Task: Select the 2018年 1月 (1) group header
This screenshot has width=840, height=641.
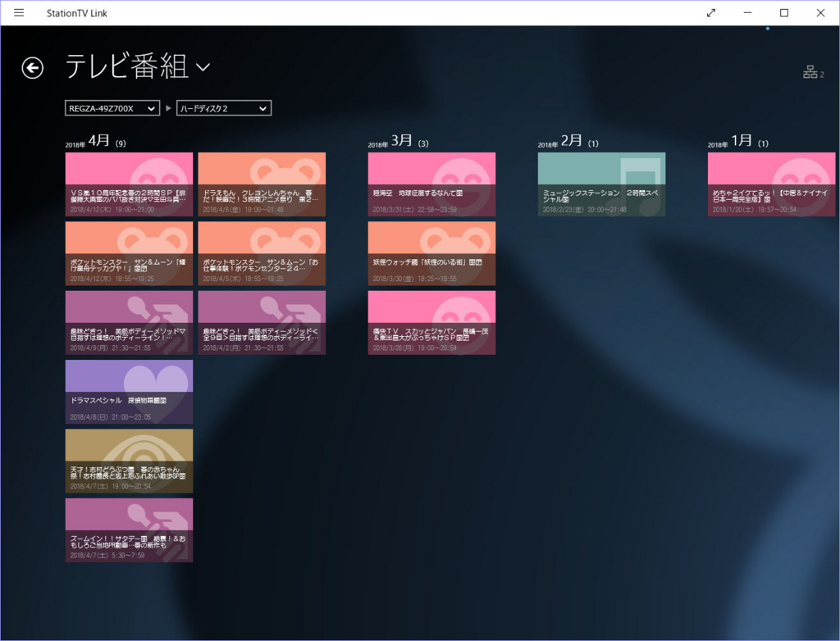Action: point(738,141)
